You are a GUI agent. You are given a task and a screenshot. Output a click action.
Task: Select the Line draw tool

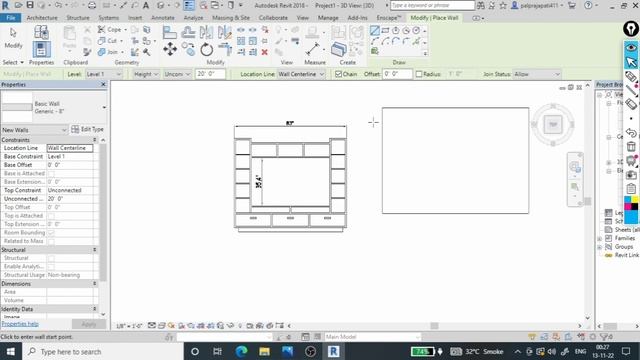coord(374,31)
